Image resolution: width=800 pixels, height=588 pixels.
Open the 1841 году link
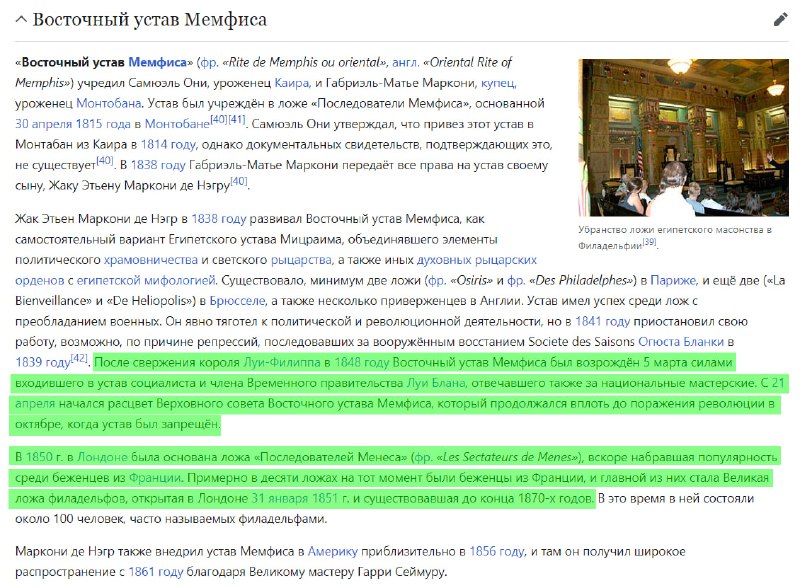pos(603,322)
